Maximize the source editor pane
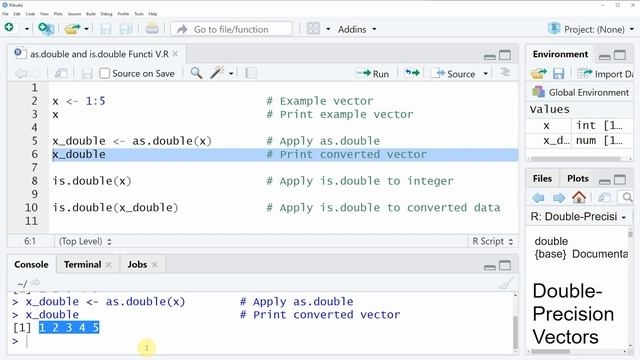Screen dimensions: 640x360 (505, 55)
